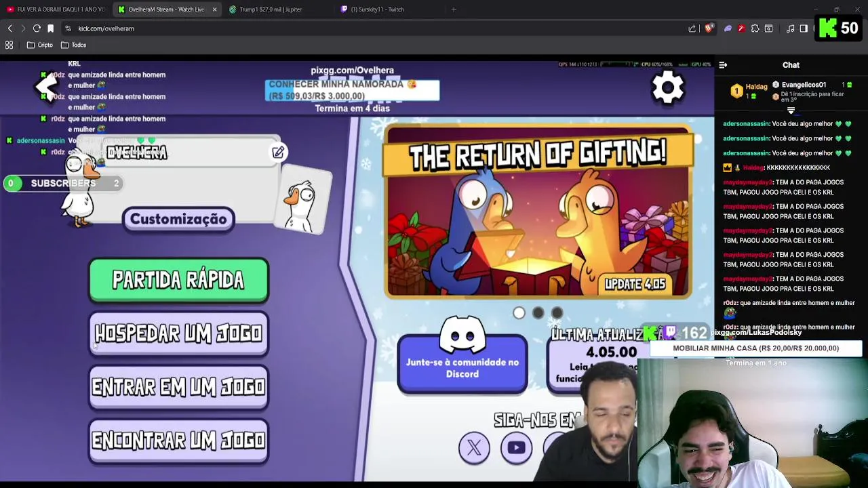
Task: Click the purple cloud extension icon
Action: click(x=728, y=28)
